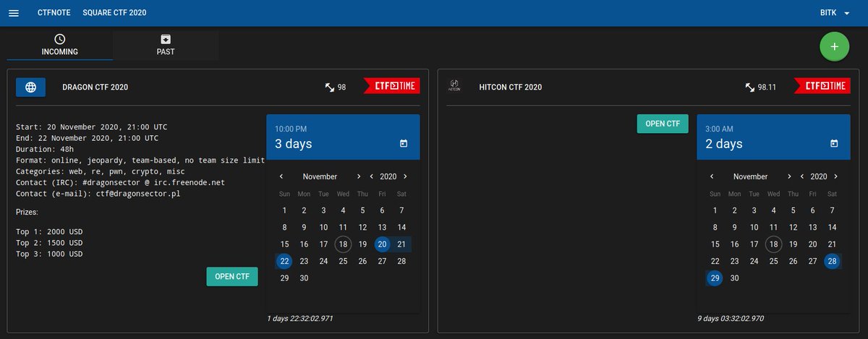Click the 10:00 PM time label

point(291,129)
